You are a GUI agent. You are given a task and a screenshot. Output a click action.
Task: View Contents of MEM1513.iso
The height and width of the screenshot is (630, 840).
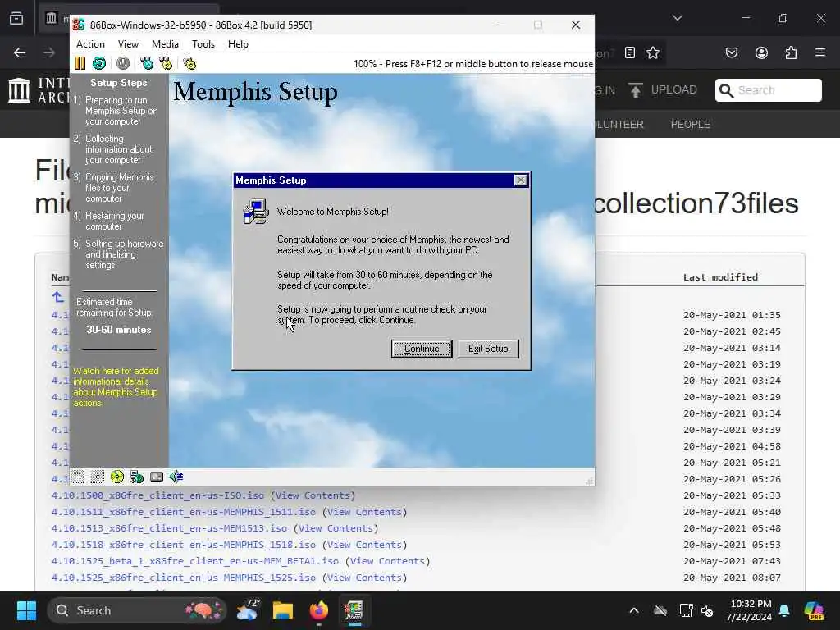pos(336,528)
